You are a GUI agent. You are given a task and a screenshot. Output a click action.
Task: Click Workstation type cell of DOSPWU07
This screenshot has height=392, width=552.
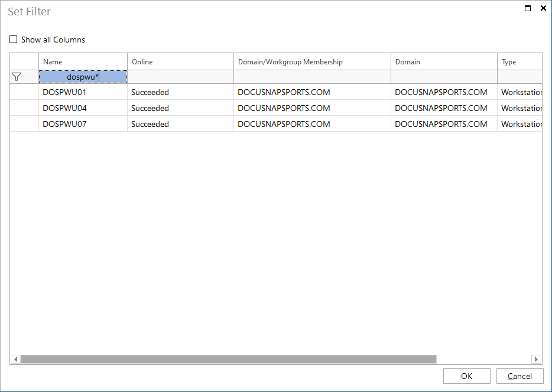coord(519,124)
